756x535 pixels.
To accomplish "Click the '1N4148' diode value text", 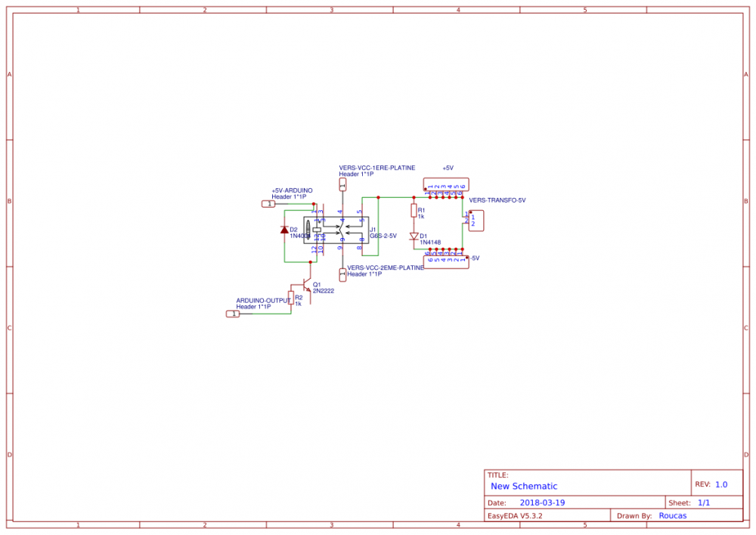I will point(430,243).
